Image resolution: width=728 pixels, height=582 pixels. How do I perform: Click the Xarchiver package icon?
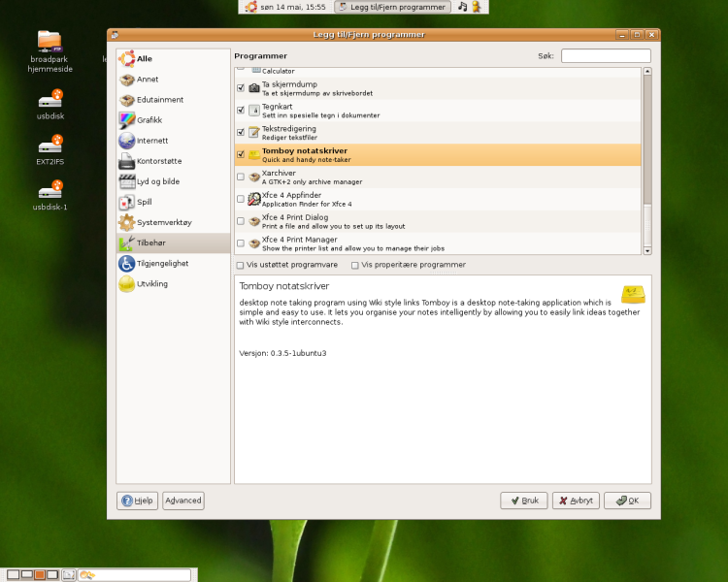tap(254, 177)
